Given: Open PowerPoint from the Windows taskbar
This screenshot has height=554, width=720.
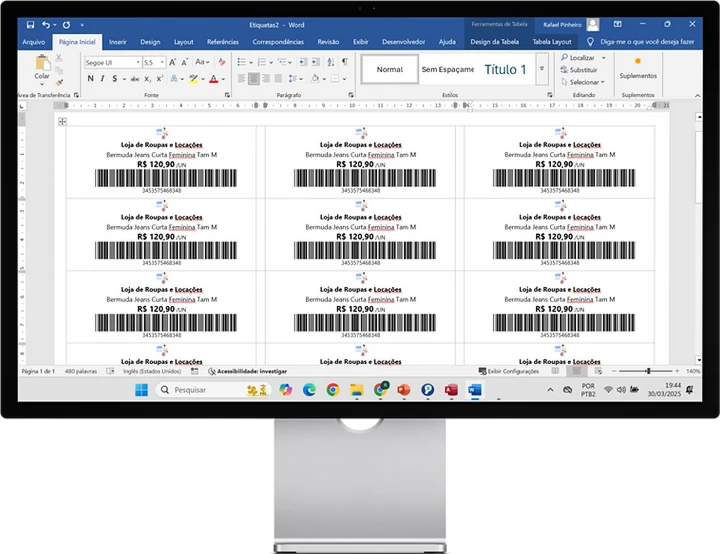Looking at the screenshot, I should click(404, 389).
